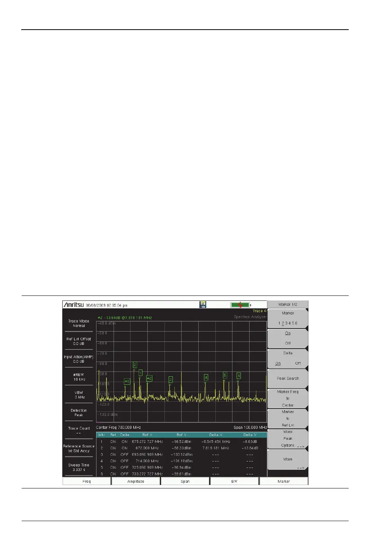The height and width of the screenshot is (553, 392).
Task: Click the Anritsu logo
Action: pyautogui.click(x=74, y=305)
